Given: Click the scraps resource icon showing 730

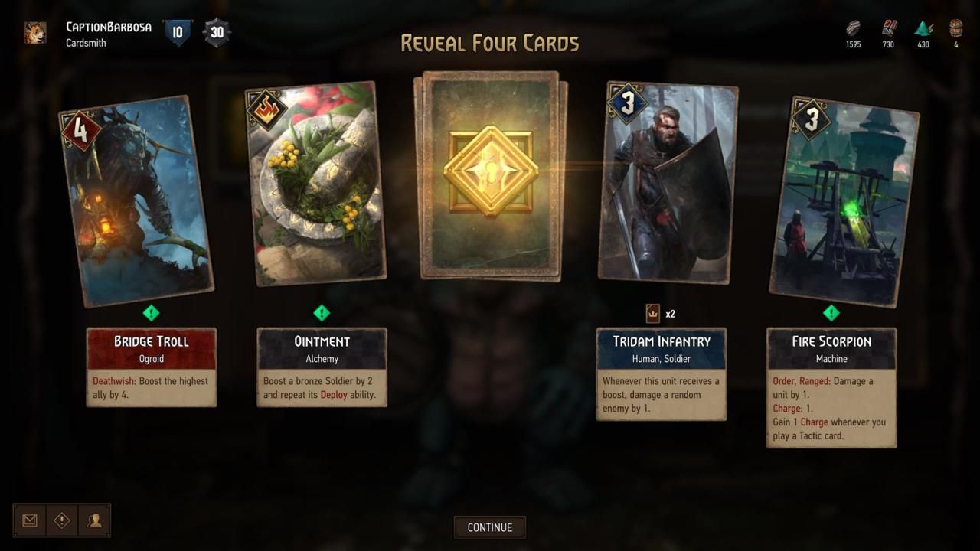Looking at the screenshot, I should coord(888,29).
